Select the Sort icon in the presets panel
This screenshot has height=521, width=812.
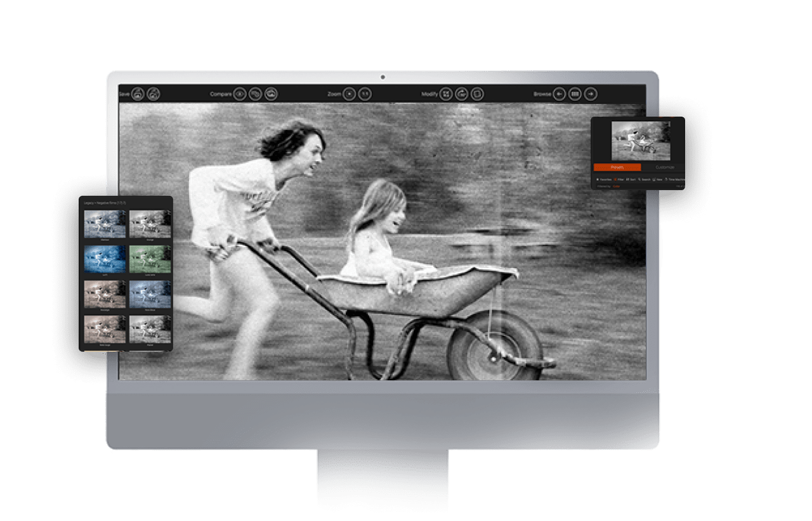[627, 179]
